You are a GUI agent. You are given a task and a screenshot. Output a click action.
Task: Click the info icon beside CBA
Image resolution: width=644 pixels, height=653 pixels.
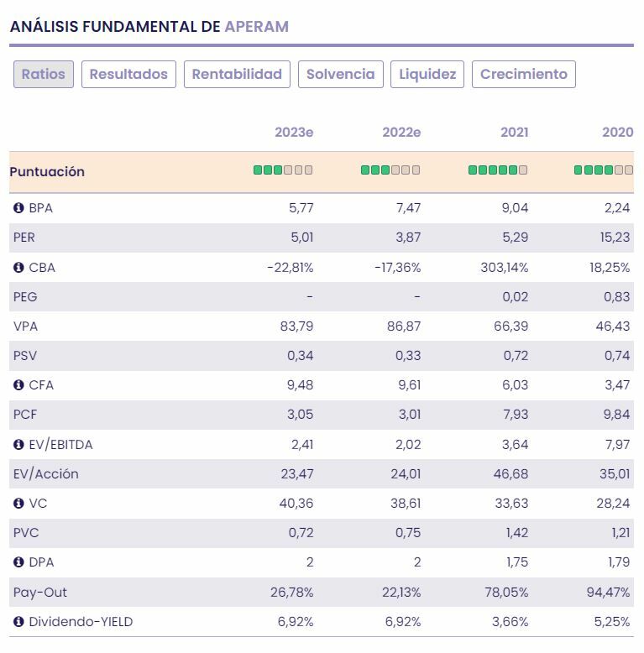tap(18, 268)
